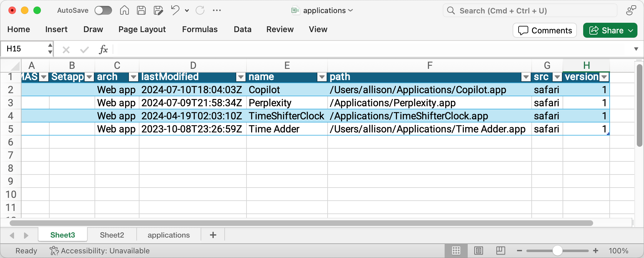
Task: Click the Name Box showing H15
Action: [x=26, y=49]
